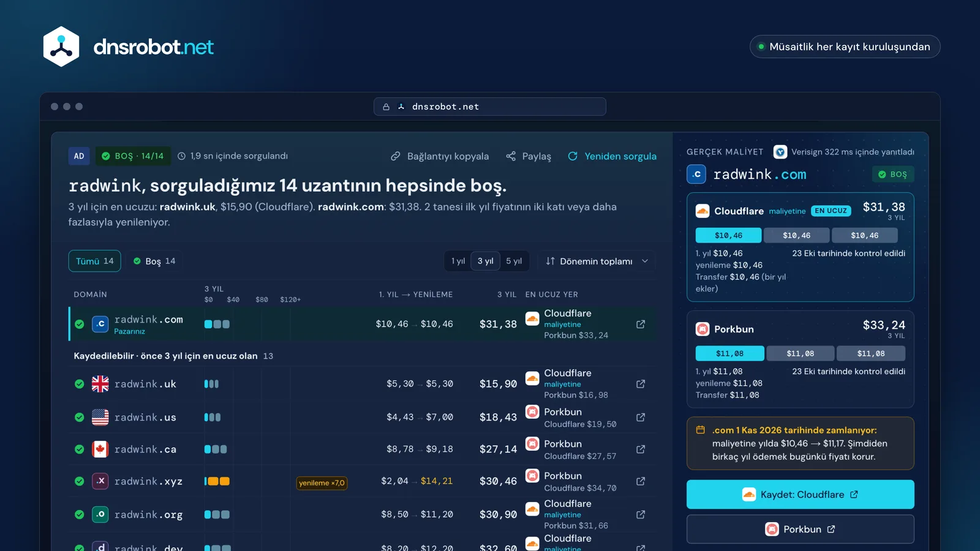Click the UK flag icon beside radwink.uk
The height and width of the screenshot is (551, 980).
point(100,384)
